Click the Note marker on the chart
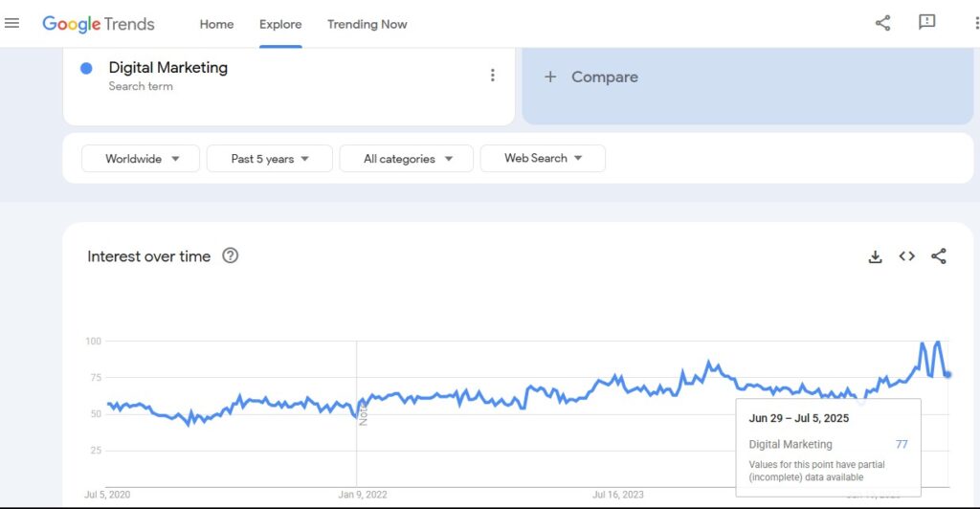The height and width of the screenshot is (509, 980). coord(363,415)
